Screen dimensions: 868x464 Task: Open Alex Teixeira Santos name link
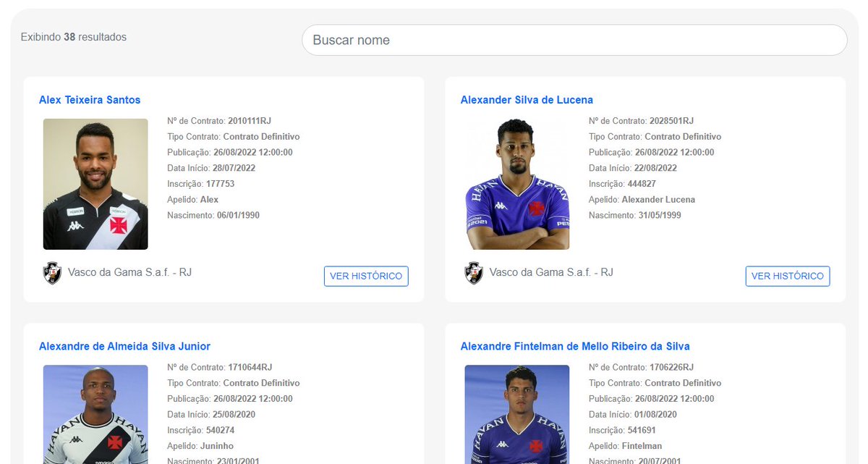(x=90, y=100)
